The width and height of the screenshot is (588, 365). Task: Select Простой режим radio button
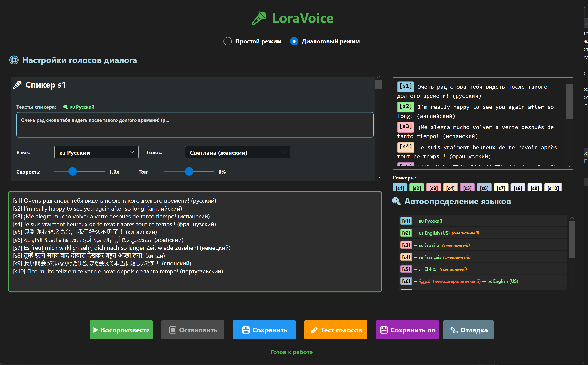point(227,41)
